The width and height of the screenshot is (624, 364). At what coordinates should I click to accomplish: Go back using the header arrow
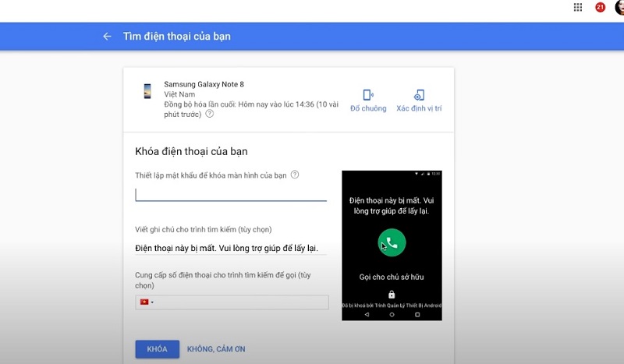(107, 36)
